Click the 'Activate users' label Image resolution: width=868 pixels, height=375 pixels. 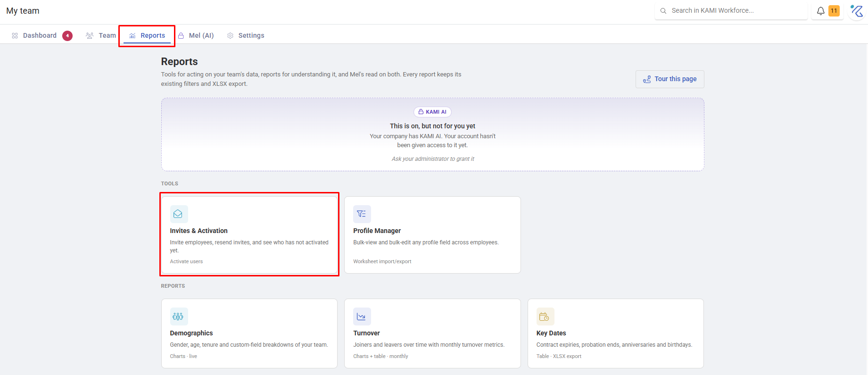coord(186,261)
